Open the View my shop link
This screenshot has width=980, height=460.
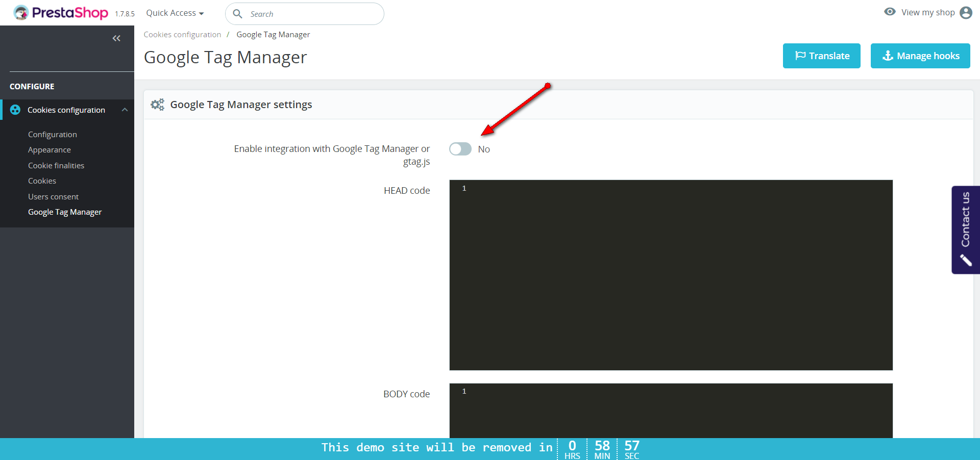[928, 12]
